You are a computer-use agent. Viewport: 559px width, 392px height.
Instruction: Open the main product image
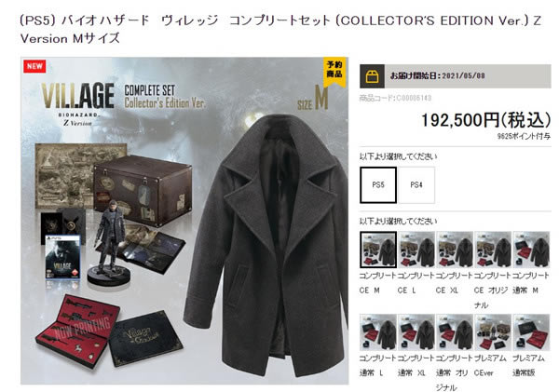tap(184, 221)
